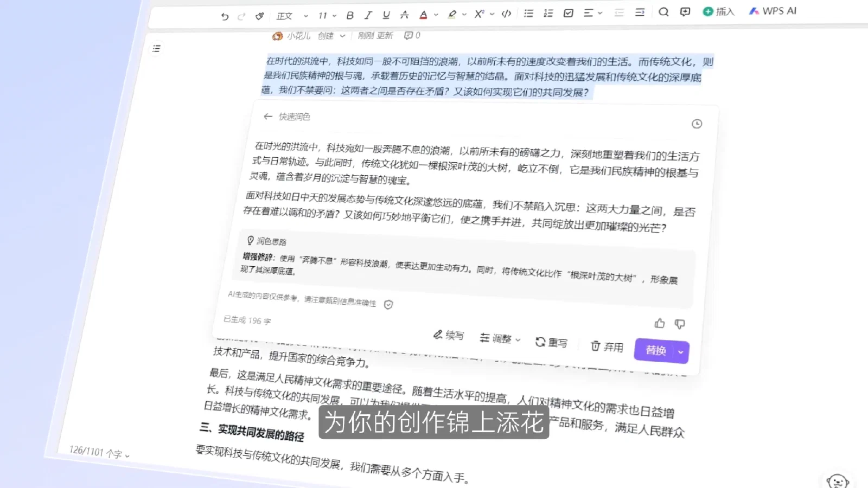Insert inline code with the </> icon

tap(507, 14)
